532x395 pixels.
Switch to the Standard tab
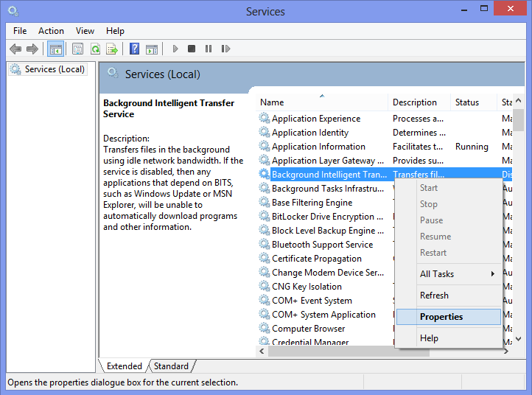(172, 366)
